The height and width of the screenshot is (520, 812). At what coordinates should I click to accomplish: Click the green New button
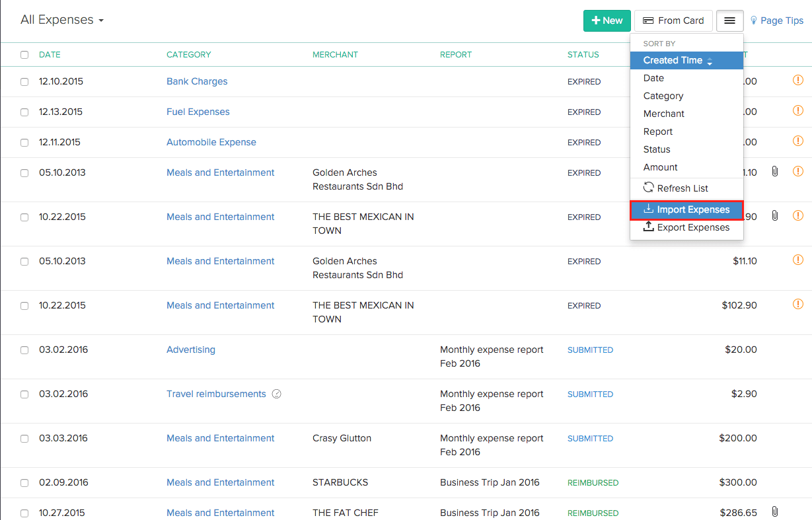click(x=607, y=20)
